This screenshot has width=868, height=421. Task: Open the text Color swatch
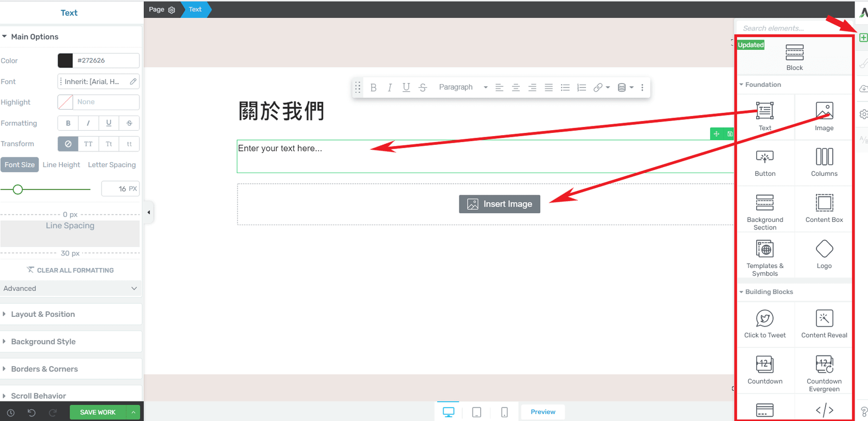point(65,60)
